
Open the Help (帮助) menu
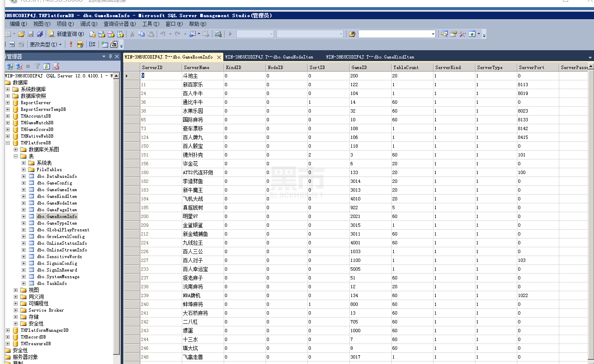click(x=197, y=24)
